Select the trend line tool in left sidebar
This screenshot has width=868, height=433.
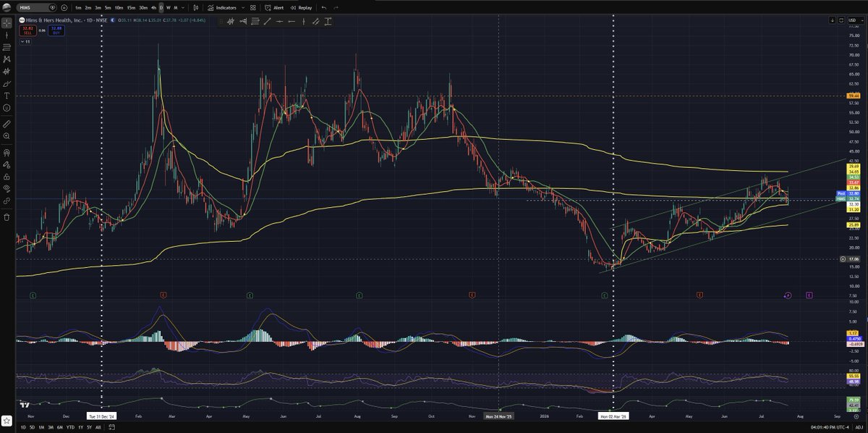click(6, 35)
